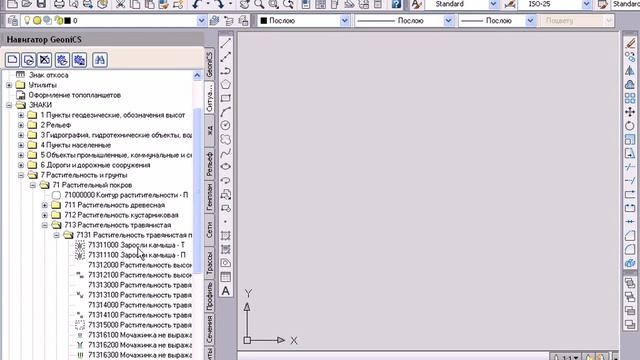This screenshot has width=640, height=360.
Task: Click the first Navigator GeoniCS toolbar button
Action: 13,60
